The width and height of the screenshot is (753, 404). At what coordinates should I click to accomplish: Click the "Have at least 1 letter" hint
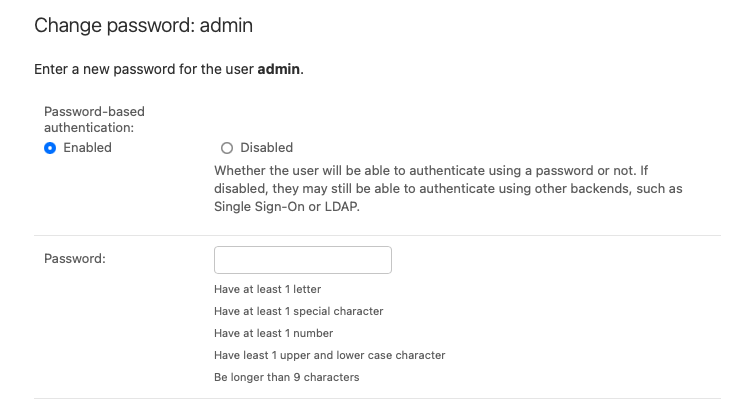267,289
